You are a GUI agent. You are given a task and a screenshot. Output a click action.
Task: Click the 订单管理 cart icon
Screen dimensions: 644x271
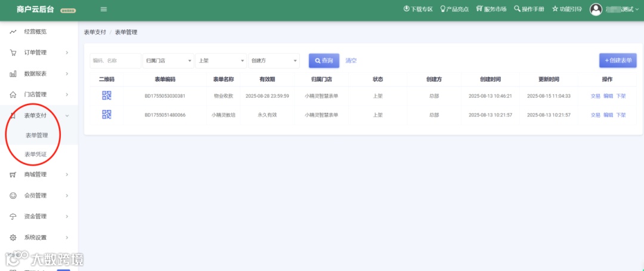pos(13,53)
